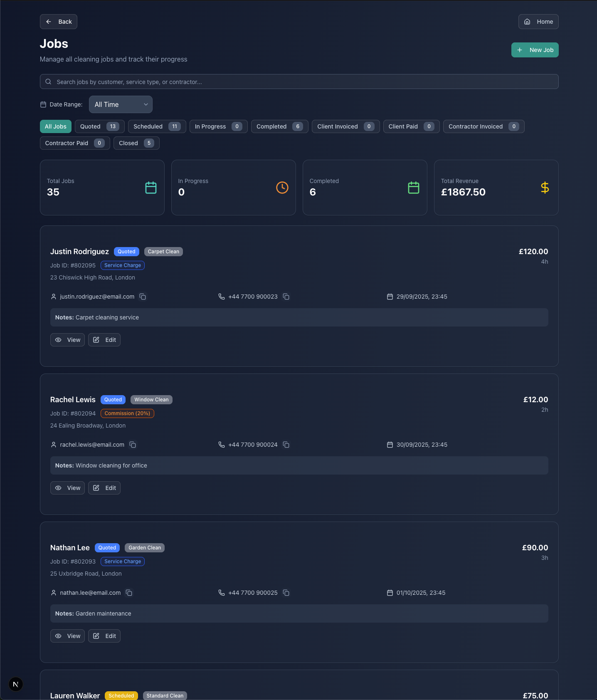
Task: Filter by Contractor Invoiced
Action: coord(484,126)
